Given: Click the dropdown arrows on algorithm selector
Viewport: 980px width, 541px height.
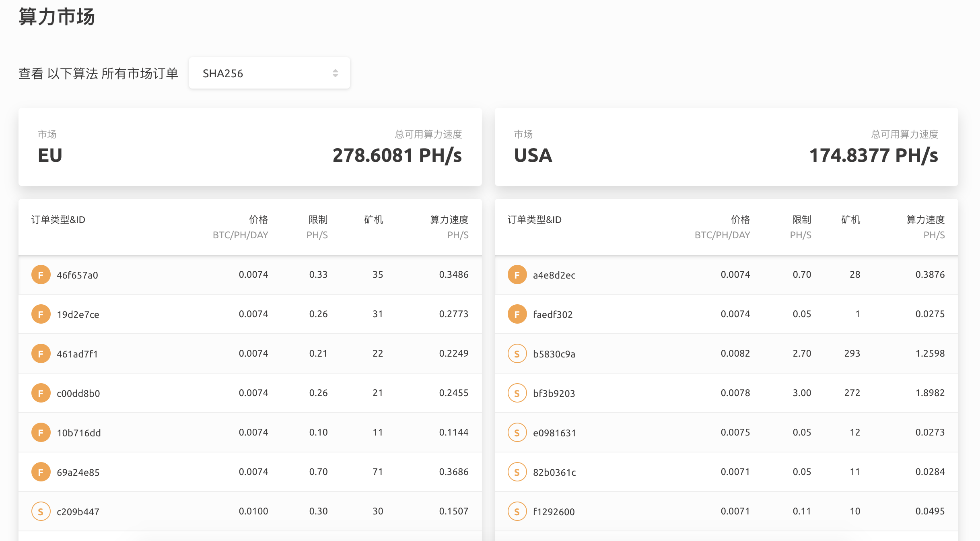Looking at the screenshot, I should 335,73.
